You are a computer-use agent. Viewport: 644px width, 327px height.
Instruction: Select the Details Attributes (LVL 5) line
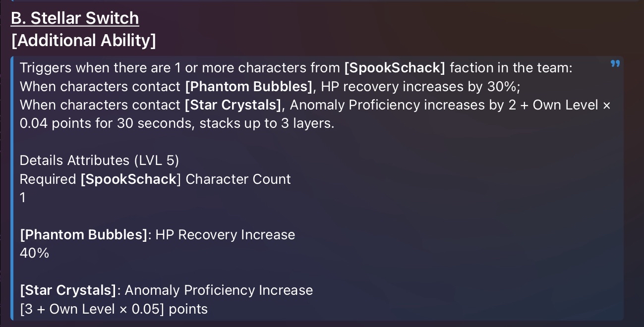tap(100, 161)
